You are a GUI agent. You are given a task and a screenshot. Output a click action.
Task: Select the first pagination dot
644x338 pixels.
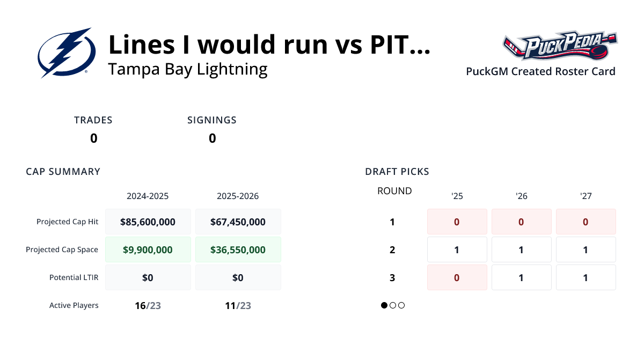[x=384, y=305]
